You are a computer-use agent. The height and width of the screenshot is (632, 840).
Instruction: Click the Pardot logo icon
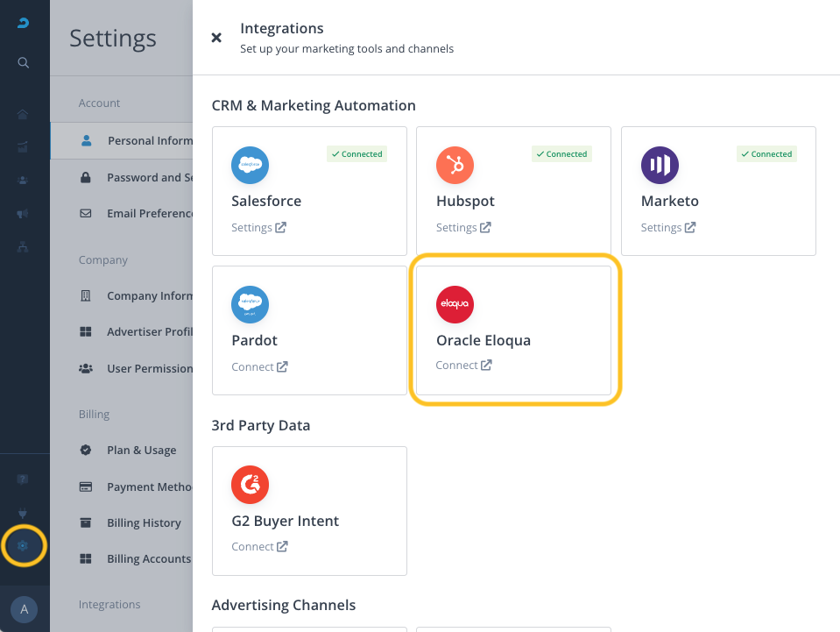(250, 304)
